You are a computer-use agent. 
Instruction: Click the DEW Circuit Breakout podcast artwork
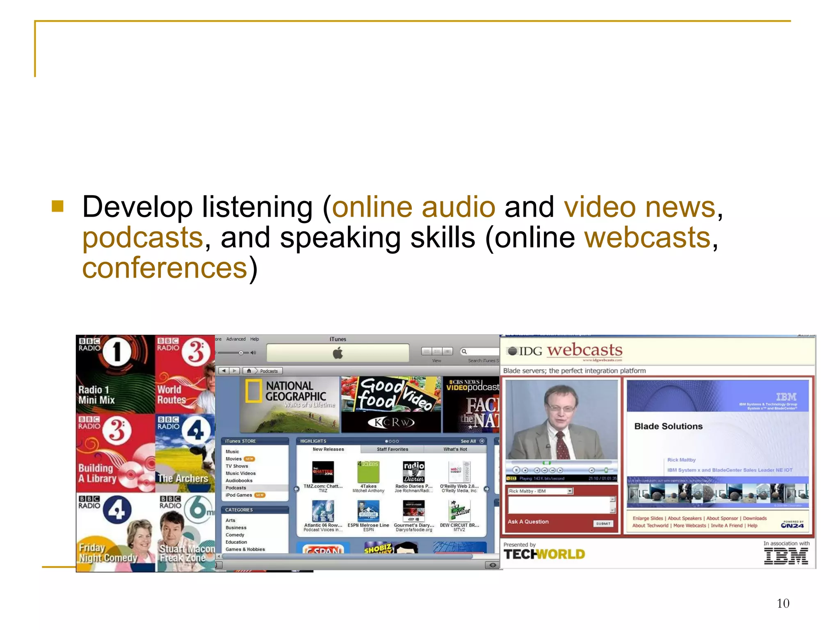pyautogui.click(x=459, y=511)
